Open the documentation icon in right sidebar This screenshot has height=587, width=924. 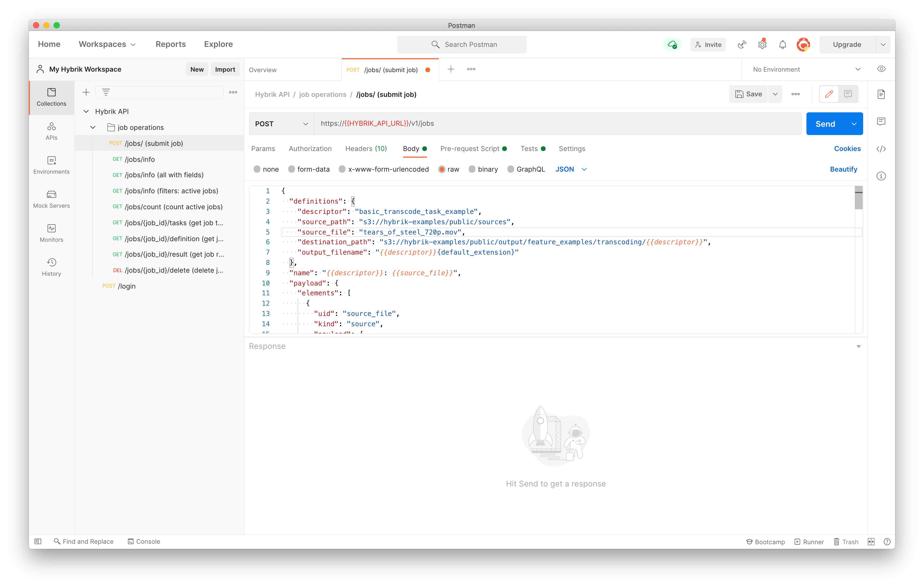[x=881, y=94]
